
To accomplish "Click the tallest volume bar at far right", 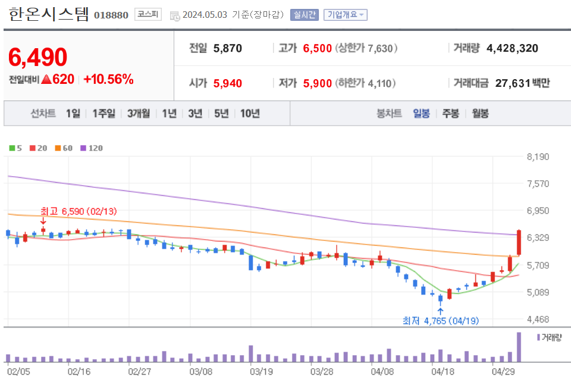I will tap(519, 347).
